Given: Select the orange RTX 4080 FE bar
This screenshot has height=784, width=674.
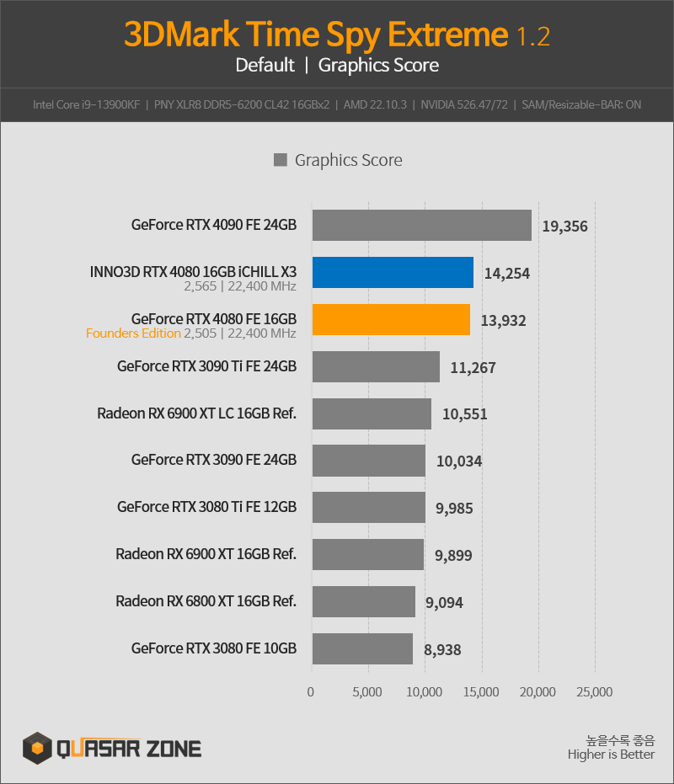Looking at the screenshot, I should pos(391,319).
